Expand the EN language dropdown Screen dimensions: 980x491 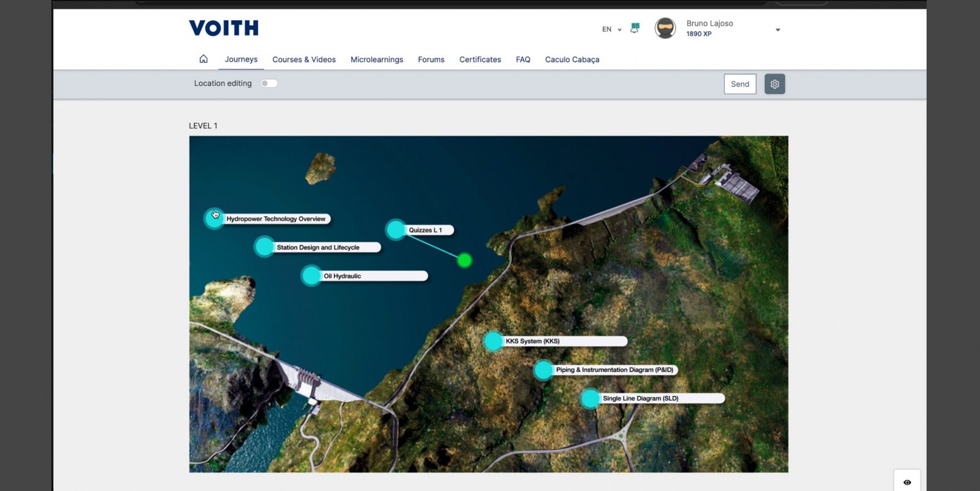[x=611, y=29]
